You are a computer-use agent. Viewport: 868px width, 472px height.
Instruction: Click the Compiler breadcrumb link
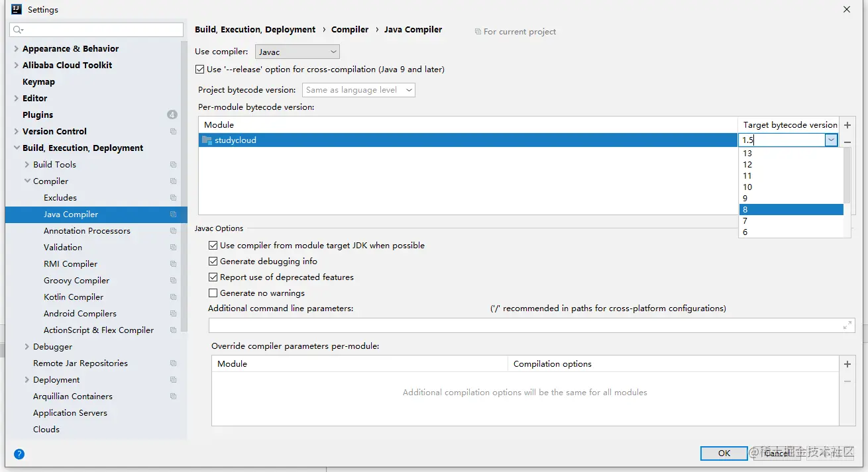click(x=350, y=30)
